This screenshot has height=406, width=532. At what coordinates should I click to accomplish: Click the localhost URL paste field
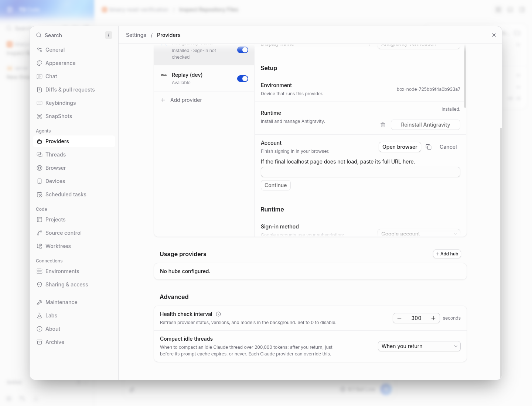(x=361, y=172)
